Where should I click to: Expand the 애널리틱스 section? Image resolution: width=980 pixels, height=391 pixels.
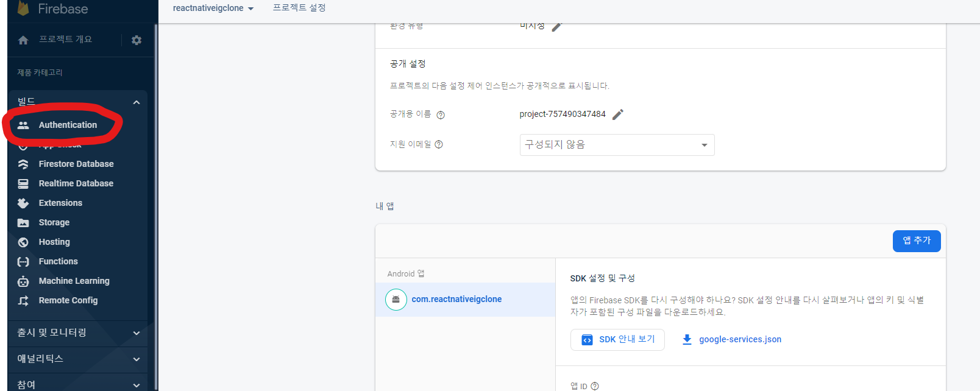point(78,359)
